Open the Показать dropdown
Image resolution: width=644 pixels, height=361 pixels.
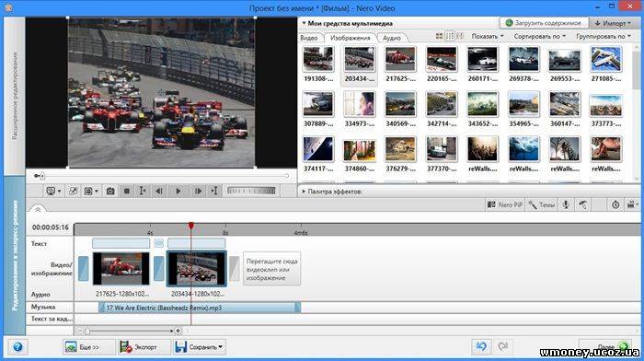pyautogui.click(x=488, y=37)
